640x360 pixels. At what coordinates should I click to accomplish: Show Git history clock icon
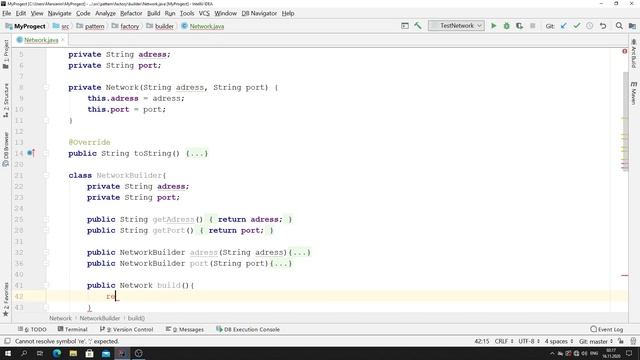pyautogui.click(x=590, y=26)
